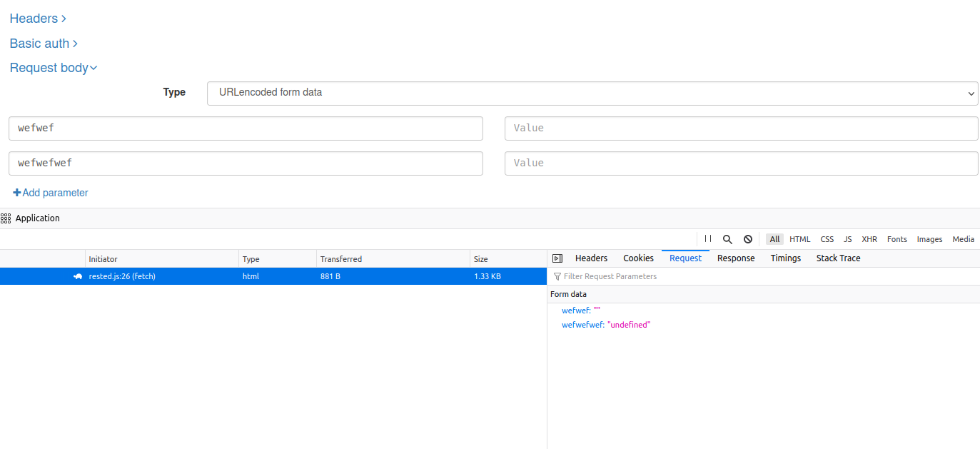Sort by the Transferred column header
Image resolution: width=980 pixels, height=449 pixels.
point(393,259)
